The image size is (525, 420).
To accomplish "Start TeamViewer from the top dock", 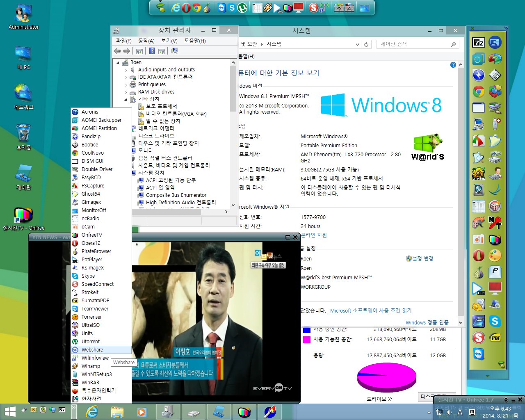I will (x=222, y=7).
